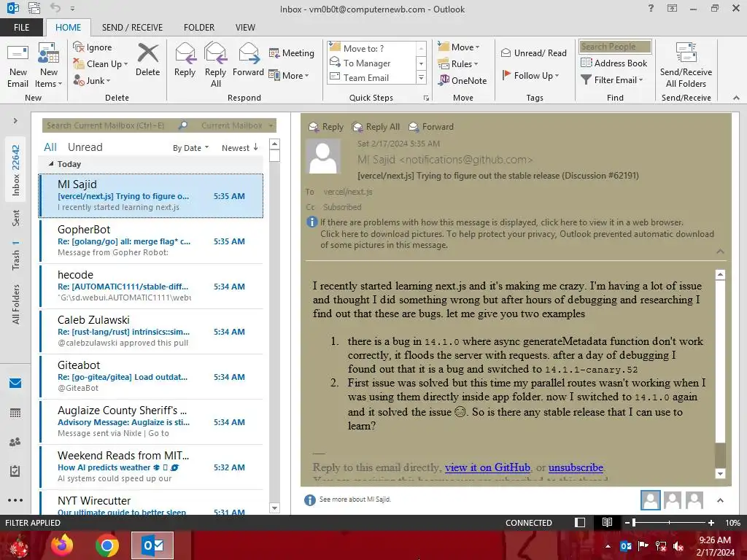Collapse the Today group
This screenshot has height=560, width=747.
coord(51,164)
